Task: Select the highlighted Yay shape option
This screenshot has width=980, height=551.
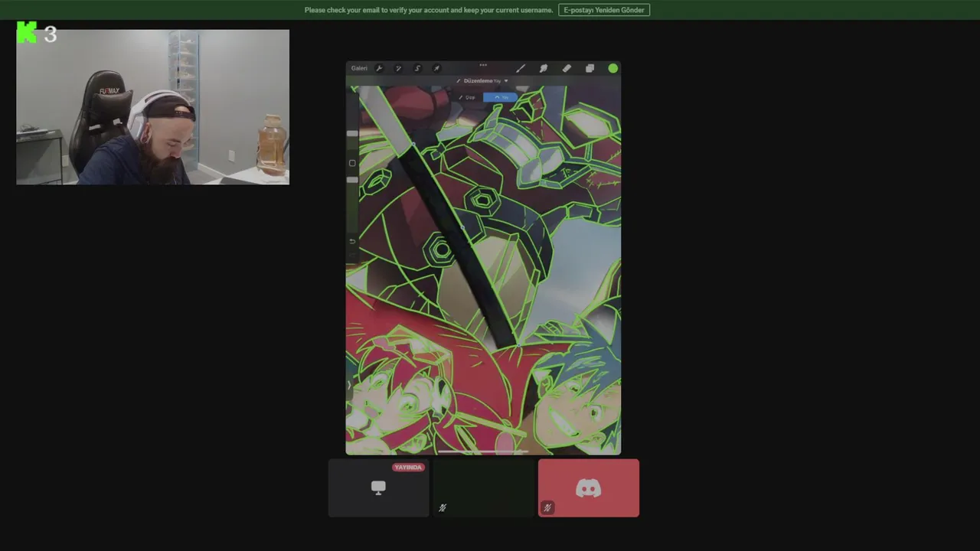Action: (x=500, y=97)
